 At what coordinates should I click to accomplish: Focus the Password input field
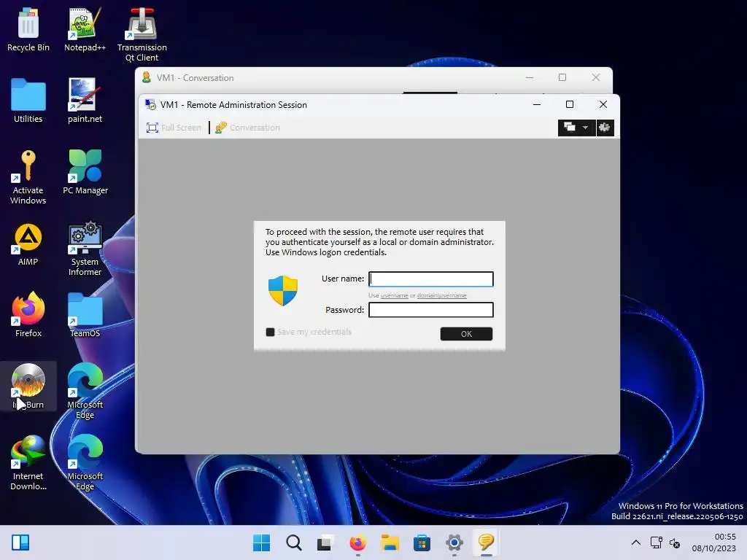(x=430, y=310)
